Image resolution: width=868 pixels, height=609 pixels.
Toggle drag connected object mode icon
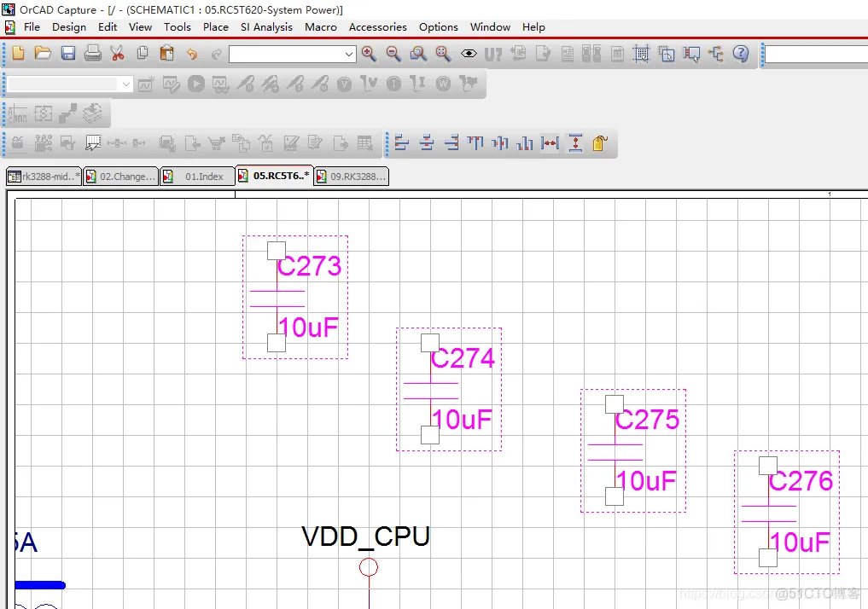point(691,54)
